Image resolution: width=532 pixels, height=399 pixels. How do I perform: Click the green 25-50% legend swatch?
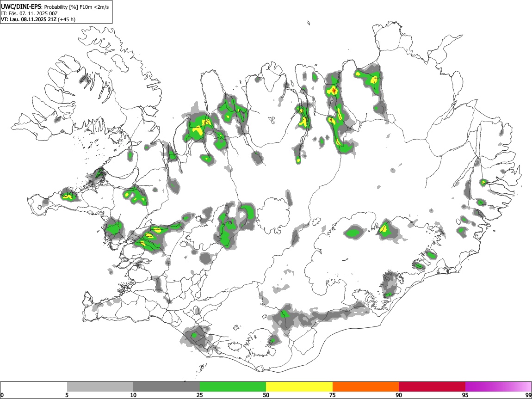click(233, 387)
